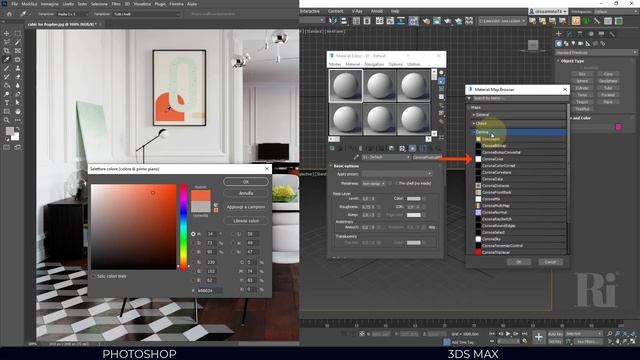The image size is (640, 360).
Task: Select the Zoom magnifier tool
Action: coord(7,120)
